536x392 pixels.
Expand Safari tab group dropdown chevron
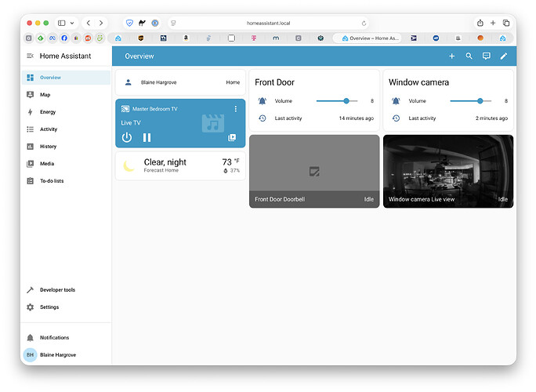tap(72, 23)
